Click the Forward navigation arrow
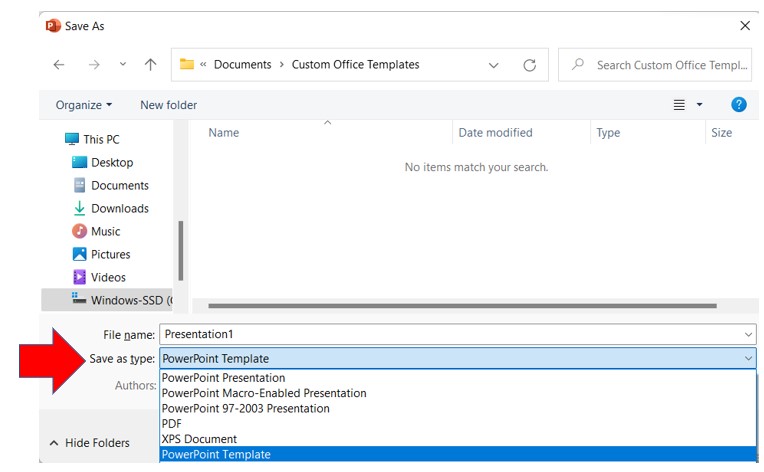Image resolution: width=764 pixels, height=472 pixels. pos(94,65)
